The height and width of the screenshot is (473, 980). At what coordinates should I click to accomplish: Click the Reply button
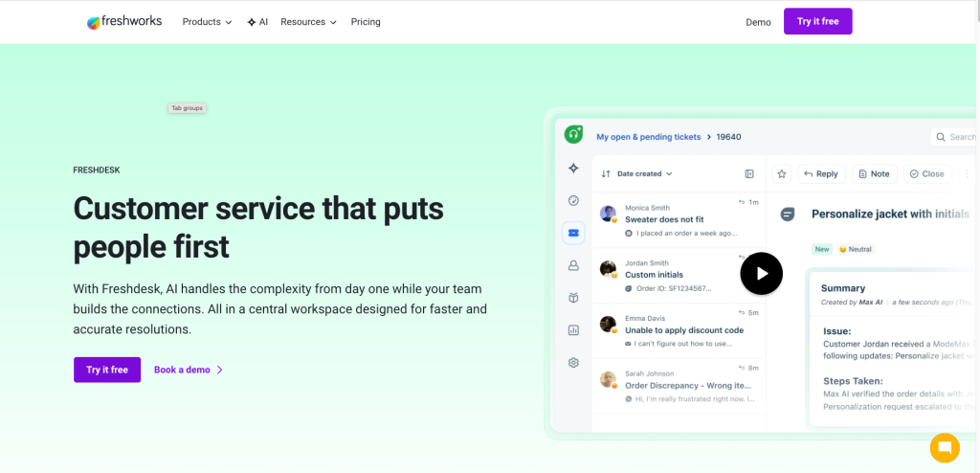[821, 174]
